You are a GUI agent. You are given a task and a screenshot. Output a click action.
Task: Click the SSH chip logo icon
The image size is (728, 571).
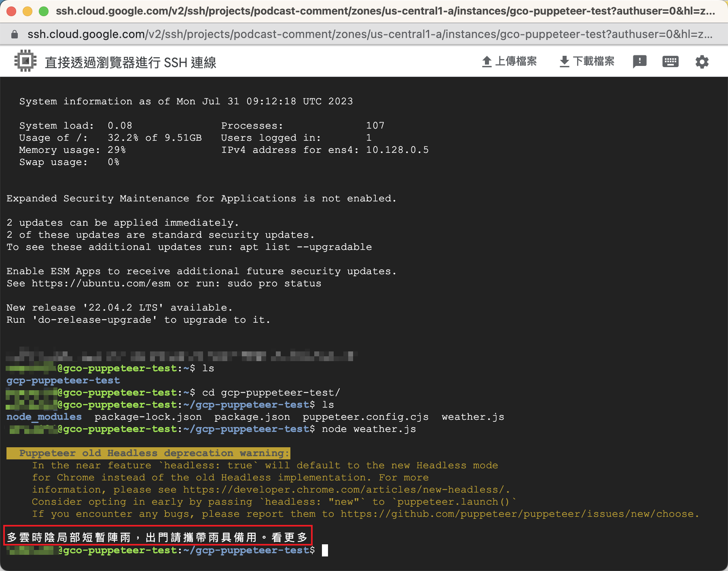(25, 61)
